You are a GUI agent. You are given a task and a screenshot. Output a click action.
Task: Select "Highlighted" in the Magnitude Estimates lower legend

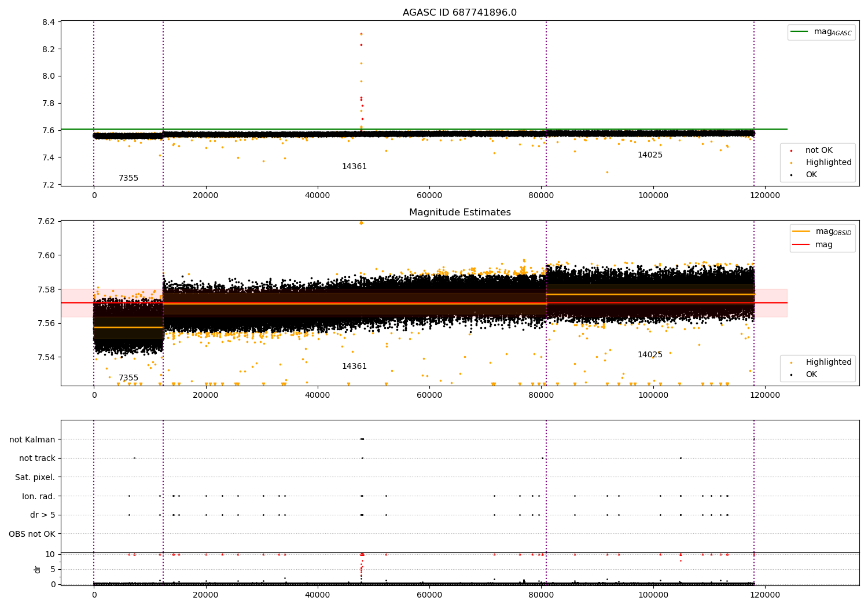point(828,362)
